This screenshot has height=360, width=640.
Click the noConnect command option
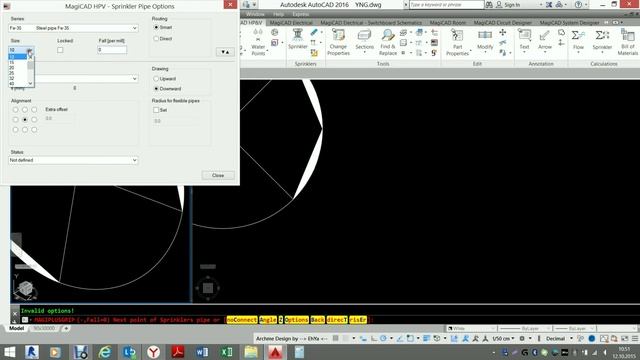tap(242, 320)
